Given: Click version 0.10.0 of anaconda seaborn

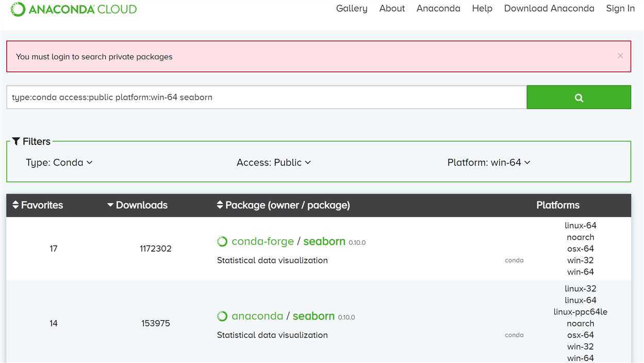Looking at the screenshot, I should pos(346,318).
